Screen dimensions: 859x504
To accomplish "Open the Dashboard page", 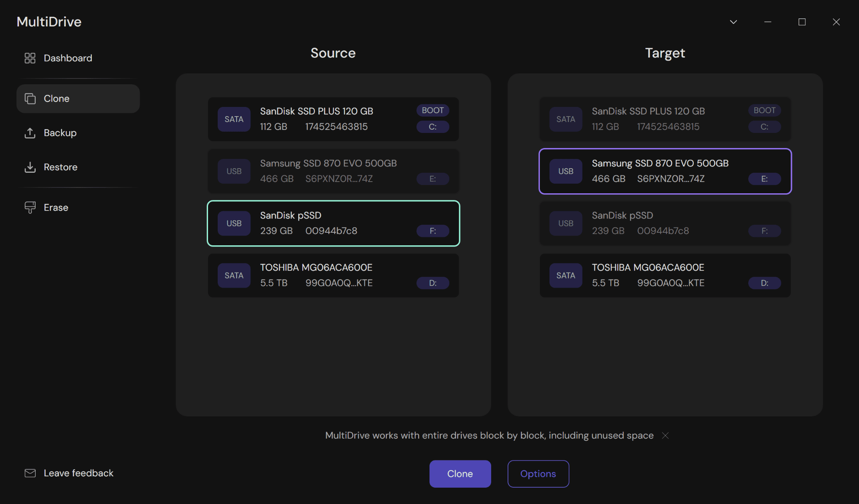I will (x=78, y=58).
